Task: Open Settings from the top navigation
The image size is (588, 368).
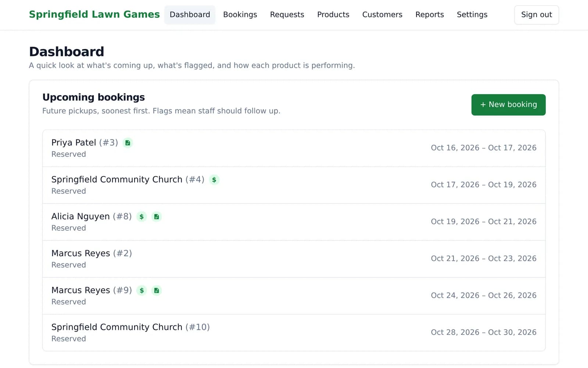Action: [472, 15]
